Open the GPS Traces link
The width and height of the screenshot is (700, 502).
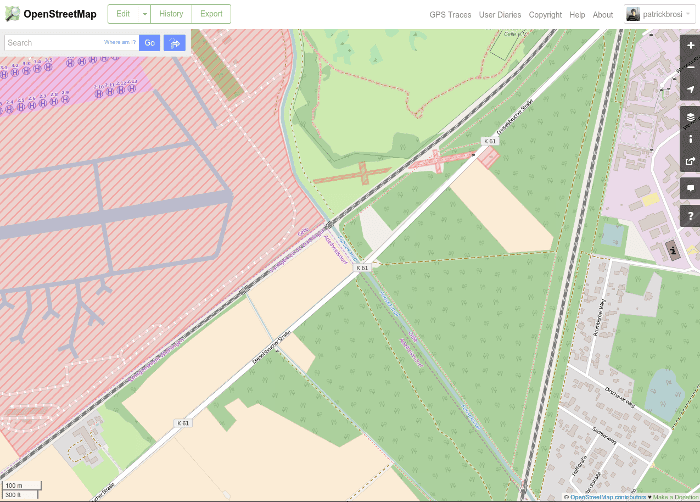pos(450,15)
